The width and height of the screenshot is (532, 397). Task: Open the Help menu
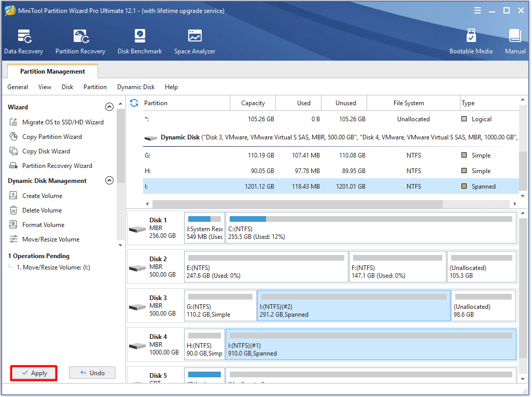pyautogui.click(x=171, y=87)
